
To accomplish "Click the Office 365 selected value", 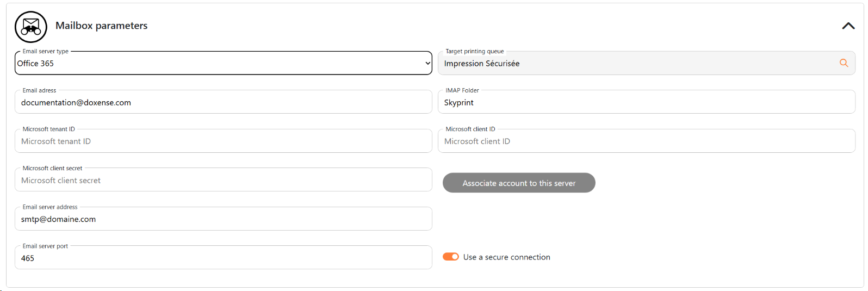I will [36, 64].
